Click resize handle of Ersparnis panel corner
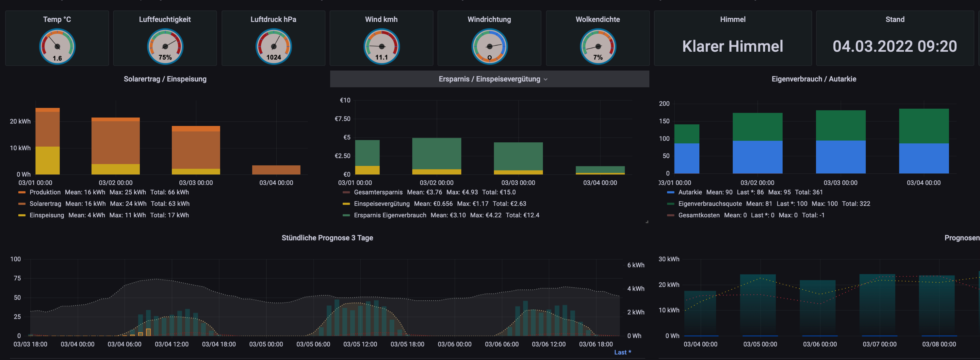Screen dimensions: 980x360 click(647, 222)
